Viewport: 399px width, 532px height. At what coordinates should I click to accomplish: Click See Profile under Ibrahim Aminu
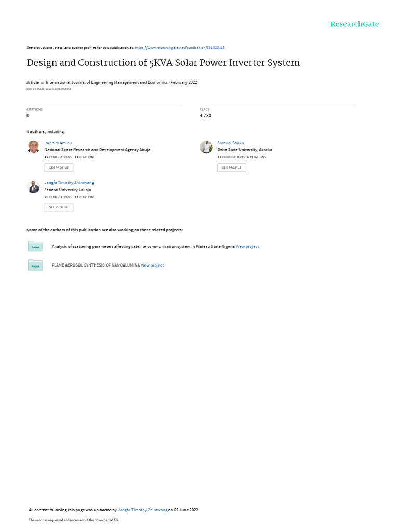tap(59, 168)
